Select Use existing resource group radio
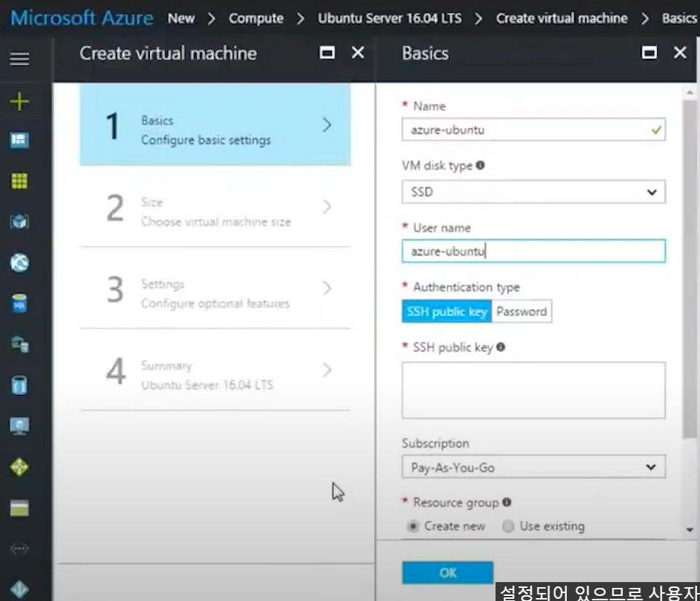 pyautogui.click(x=508, y=527)
